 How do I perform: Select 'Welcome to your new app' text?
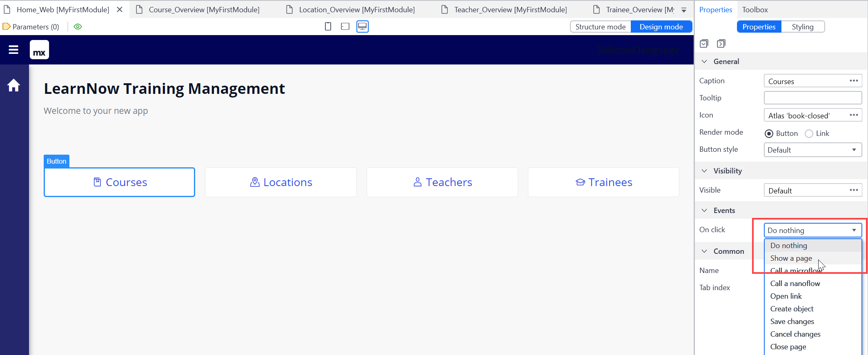(x=96, y=111)
